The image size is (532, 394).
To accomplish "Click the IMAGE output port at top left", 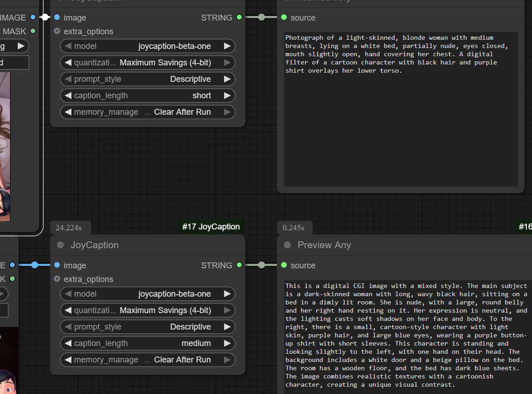I will pos(33,17).
